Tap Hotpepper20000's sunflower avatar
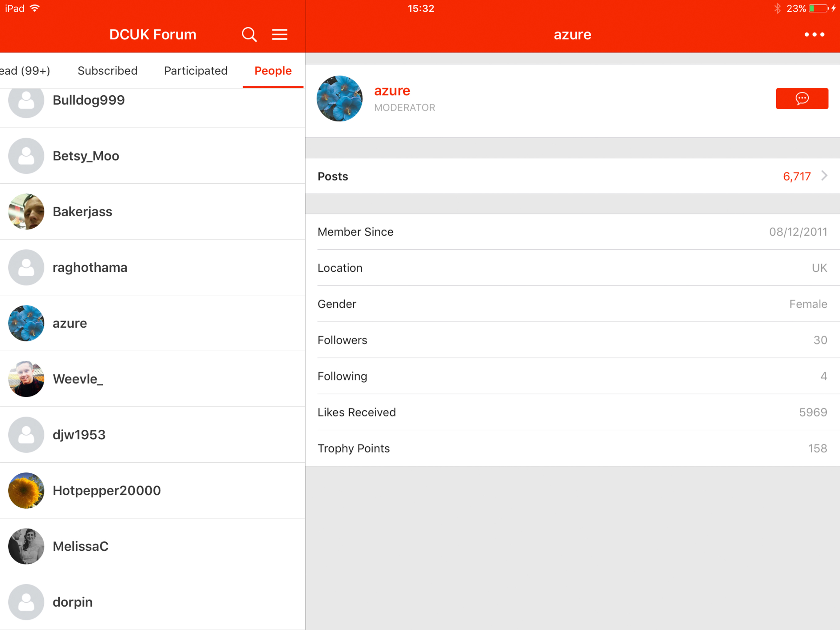The width and height of the screenshot is (840, 630). pos(26,491)
